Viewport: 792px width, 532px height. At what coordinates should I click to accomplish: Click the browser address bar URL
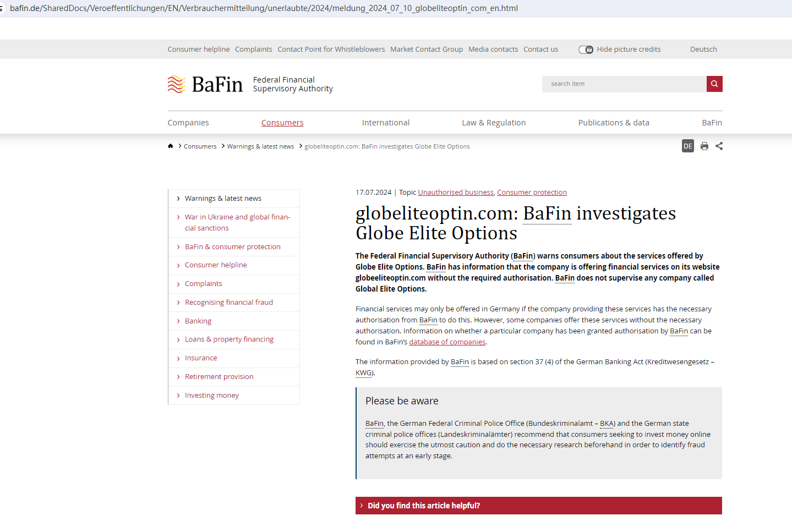pyautogui.click(x=264, y=8)
